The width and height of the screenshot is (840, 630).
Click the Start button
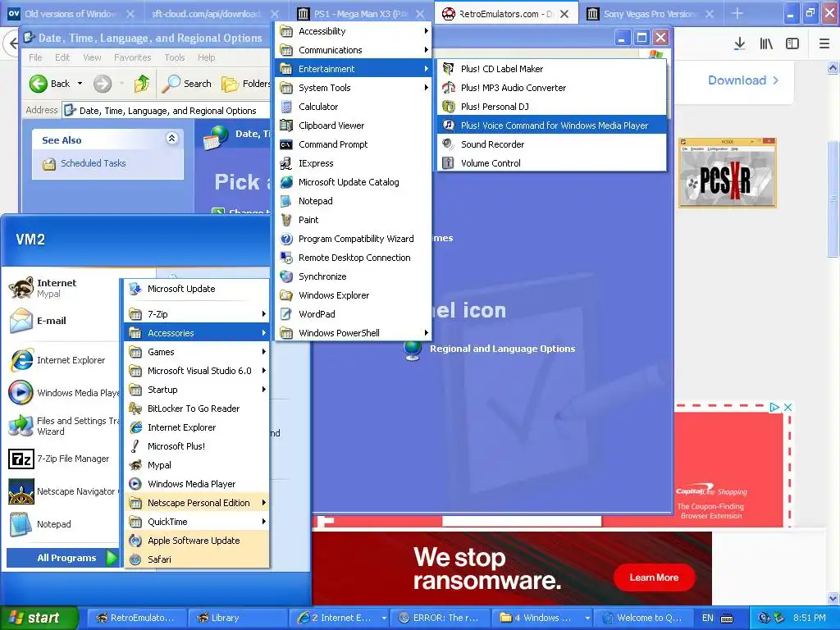pos(39,618)
